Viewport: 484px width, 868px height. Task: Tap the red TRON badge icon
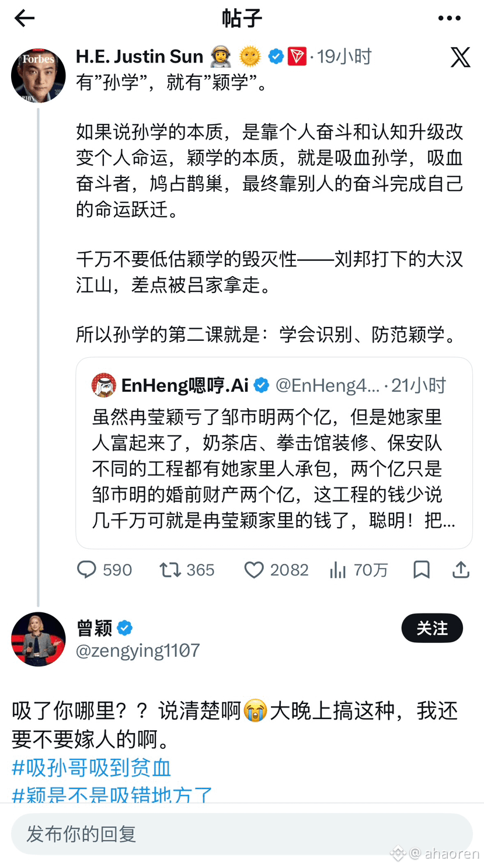(x=297, y=57)
